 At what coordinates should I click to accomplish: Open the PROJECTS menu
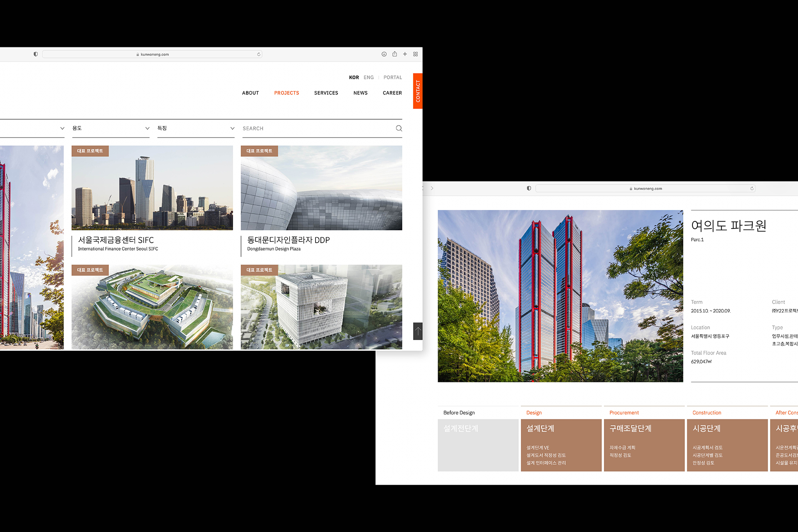pyautogui.click(x=286, y=93)
